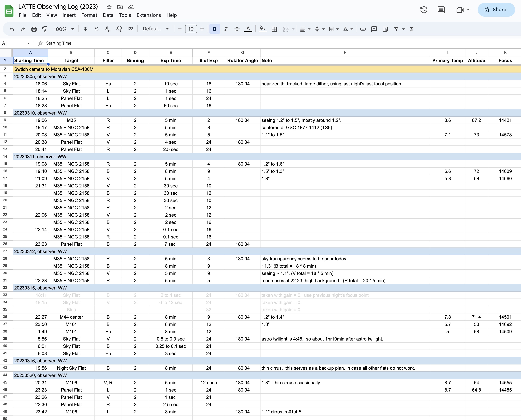The image size is (521, 420).
Task: Open the Help menu
Action: pyautogui.click(x=172, y=15)
